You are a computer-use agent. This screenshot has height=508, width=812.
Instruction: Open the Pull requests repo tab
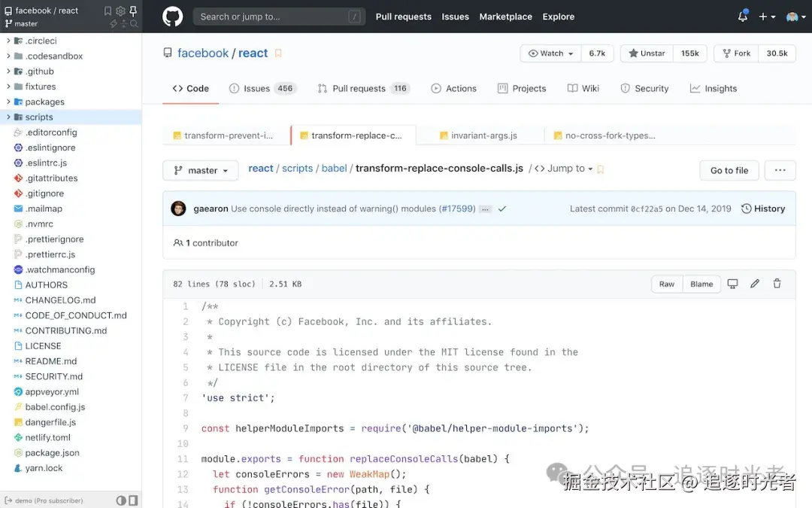tap(364, 89)
